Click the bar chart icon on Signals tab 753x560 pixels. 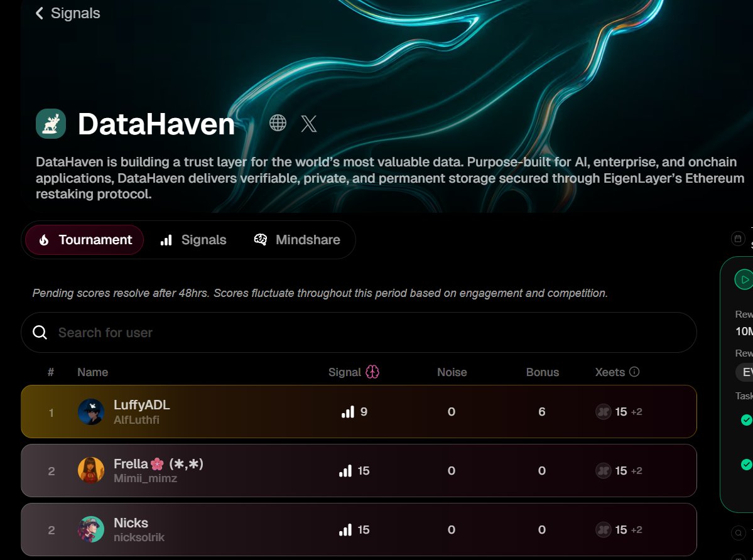tap(166, 240)
